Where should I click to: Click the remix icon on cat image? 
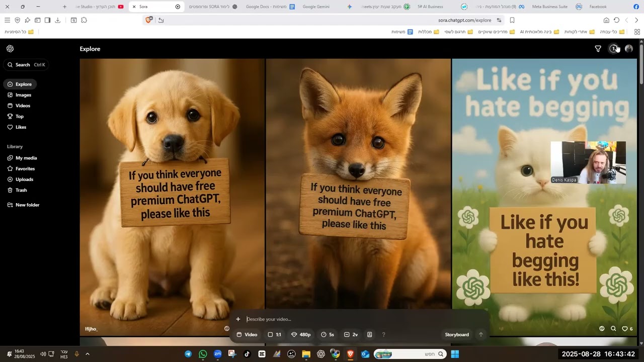click(x=602, y=329)
